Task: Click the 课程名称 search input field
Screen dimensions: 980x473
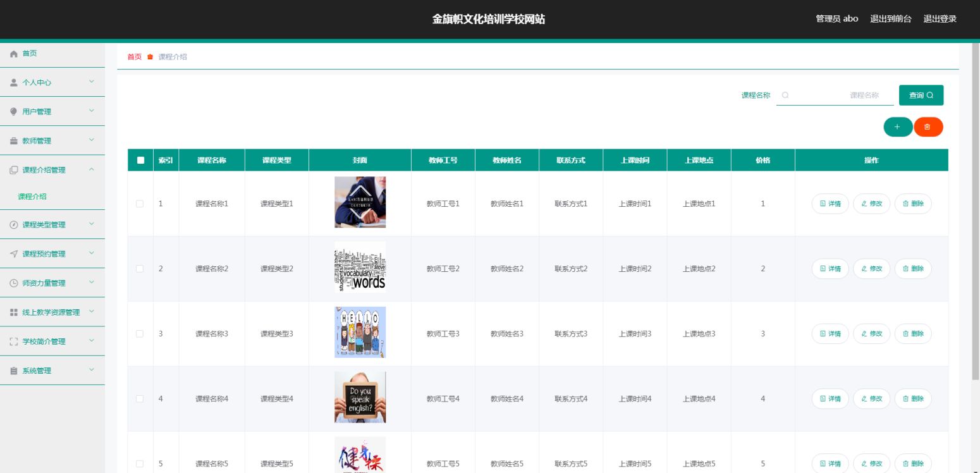Action: pos(835,95)
